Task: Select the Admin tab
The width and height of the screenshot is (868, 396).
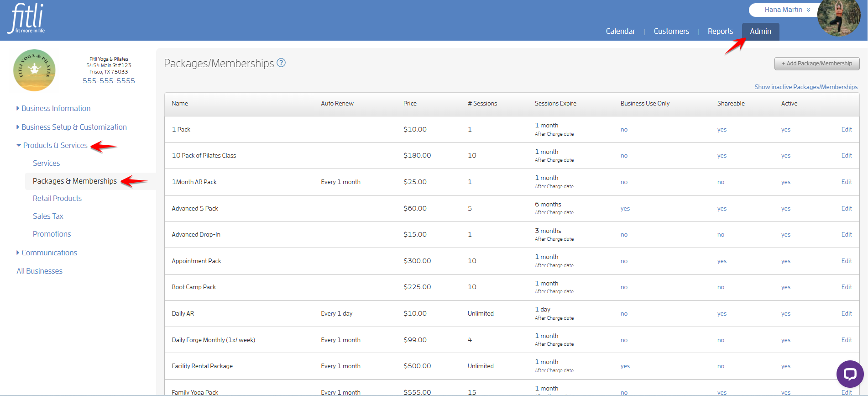Action: click(760, 32)
